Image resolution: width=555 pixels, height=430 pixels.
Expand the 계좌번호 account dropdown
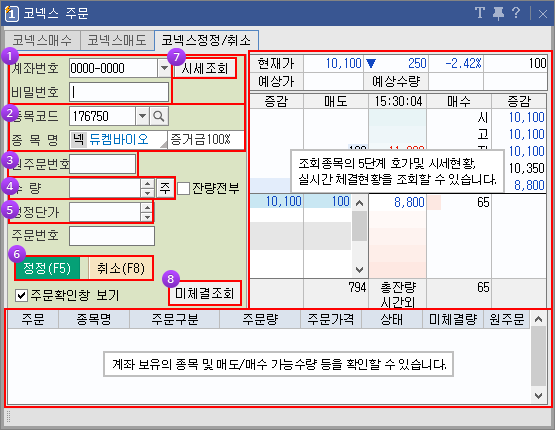tap(164, 68)
